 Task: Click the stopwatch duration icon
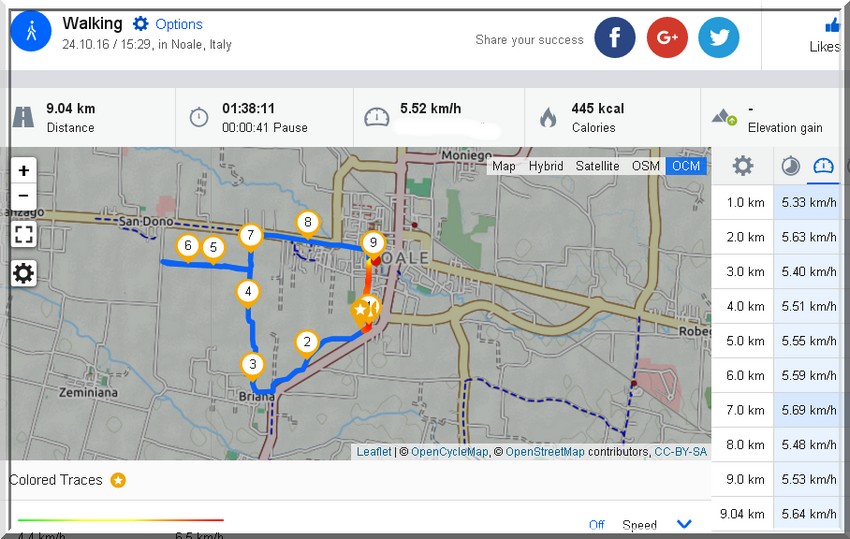199,117
